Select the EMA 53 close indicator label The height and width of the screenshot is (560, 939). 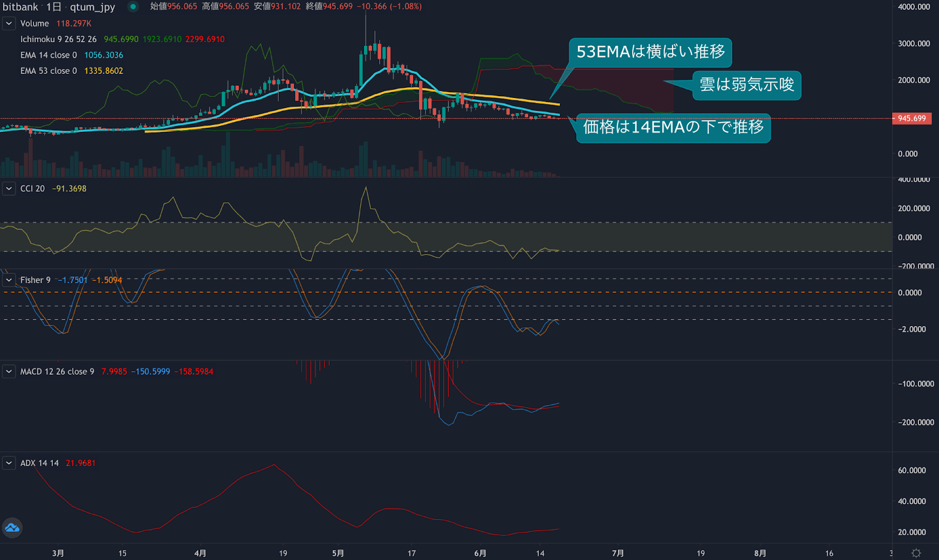coord(48,71)
